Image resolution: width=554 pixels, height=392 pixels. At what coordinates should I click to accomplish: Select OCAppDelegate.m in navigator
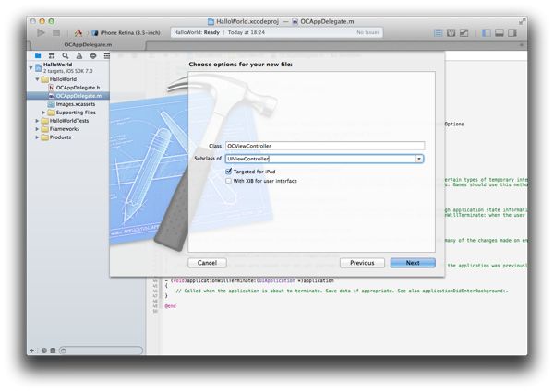click(x=68, y=96)
